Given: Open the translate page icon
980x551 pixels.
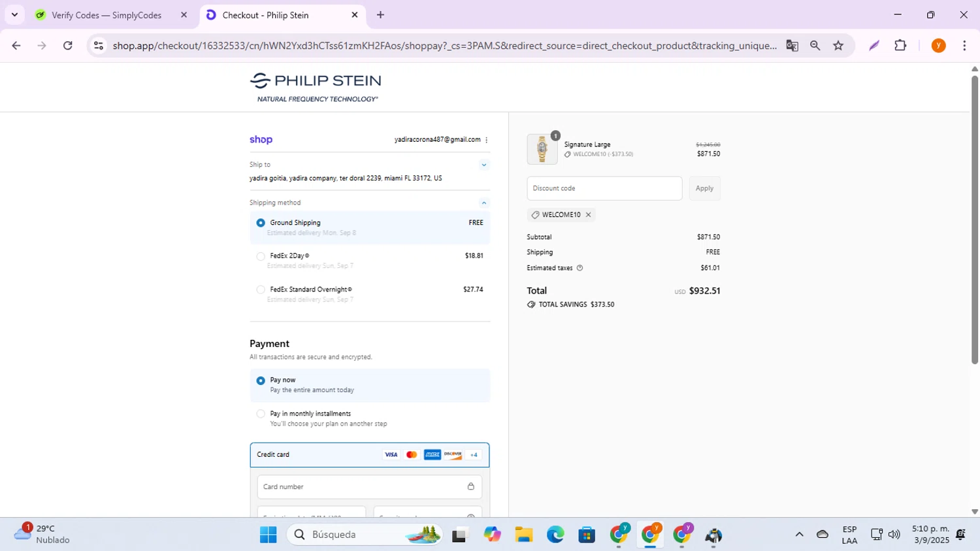Looking at the screenshot, I should 792,46.
